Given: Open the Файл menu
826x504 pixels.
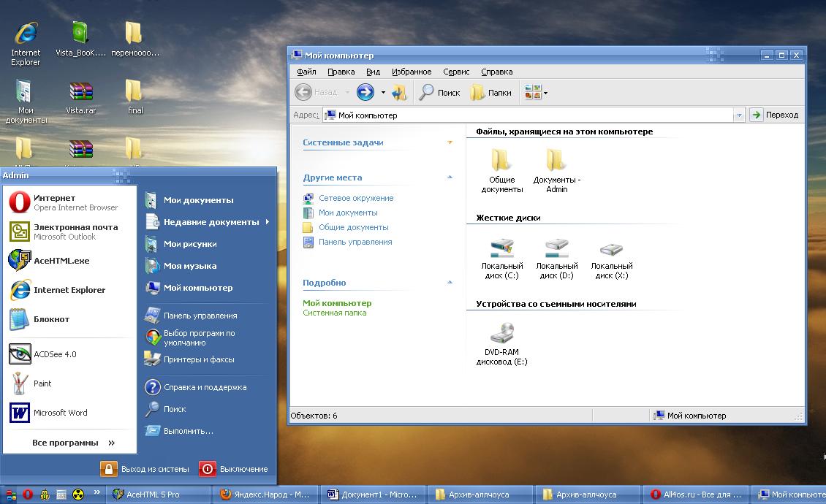Looking at the screenshot, I should coord(306,72).
